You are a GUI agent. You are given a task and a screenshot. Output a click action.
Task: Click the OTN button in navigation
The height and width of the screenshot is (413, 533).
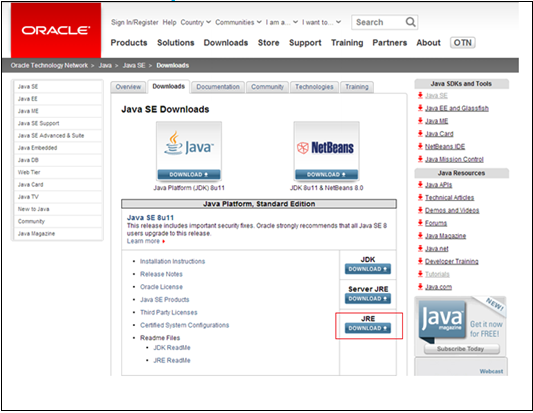coord(462,42)
